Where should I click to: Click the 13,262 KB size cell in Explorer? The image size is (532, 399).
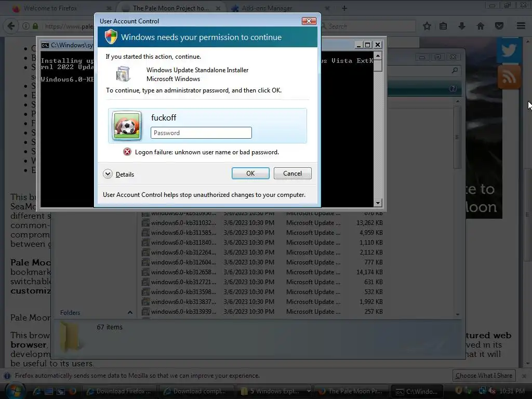(x=369, y=223)
